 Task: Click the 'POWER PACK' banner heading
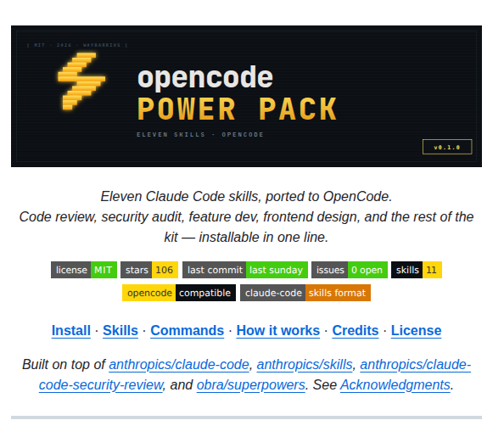coord(238,109)
